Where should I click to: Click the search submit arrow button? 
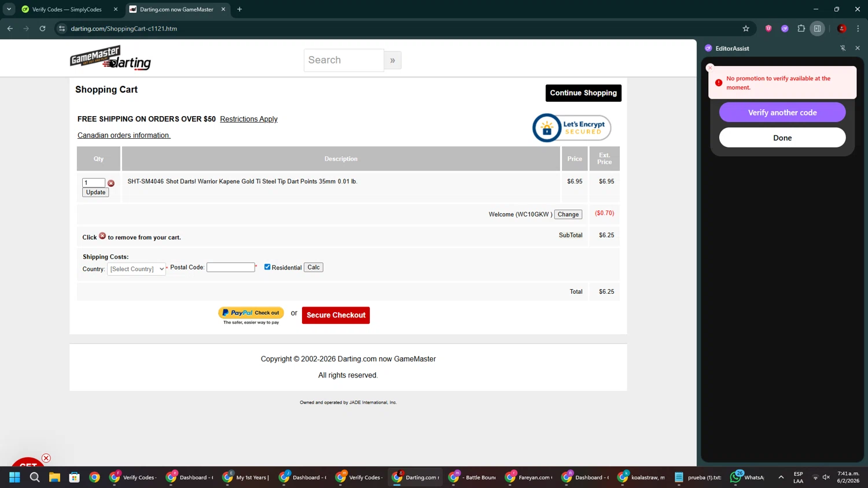point(392,60)
